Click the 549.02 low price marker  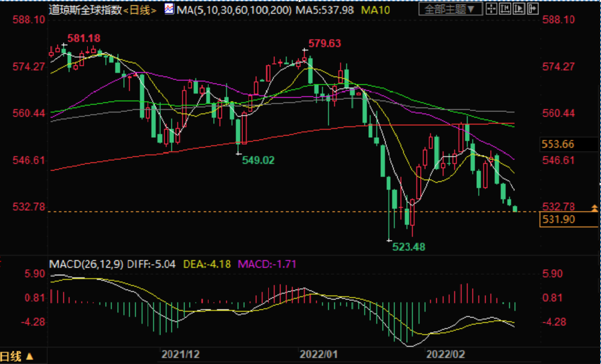tap(259, 160)
